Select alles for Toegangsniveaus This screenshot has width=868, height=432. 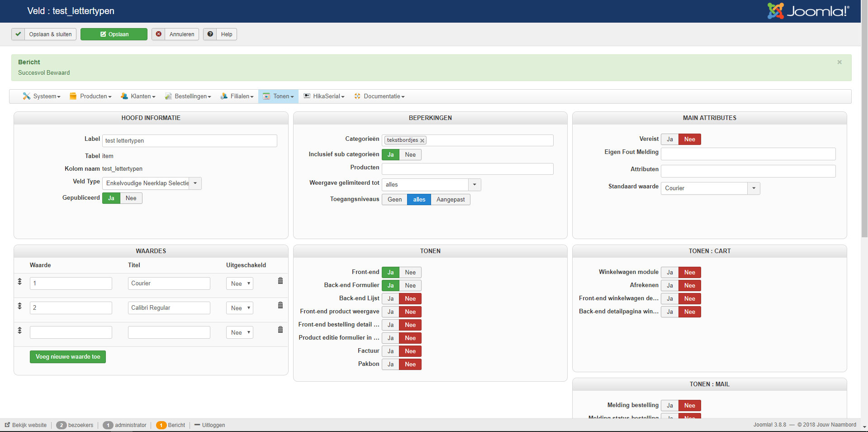(x=419, y=199)
